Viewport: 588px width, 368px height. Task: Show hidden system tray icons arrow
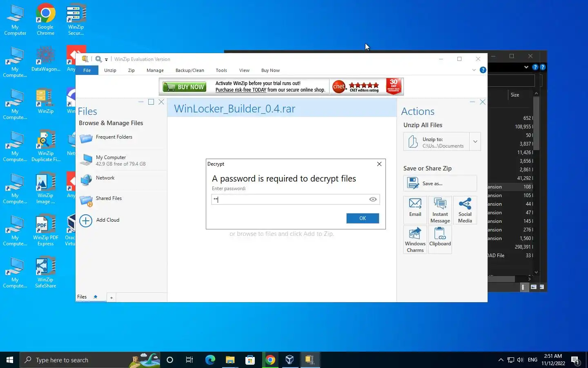[501, 360]
